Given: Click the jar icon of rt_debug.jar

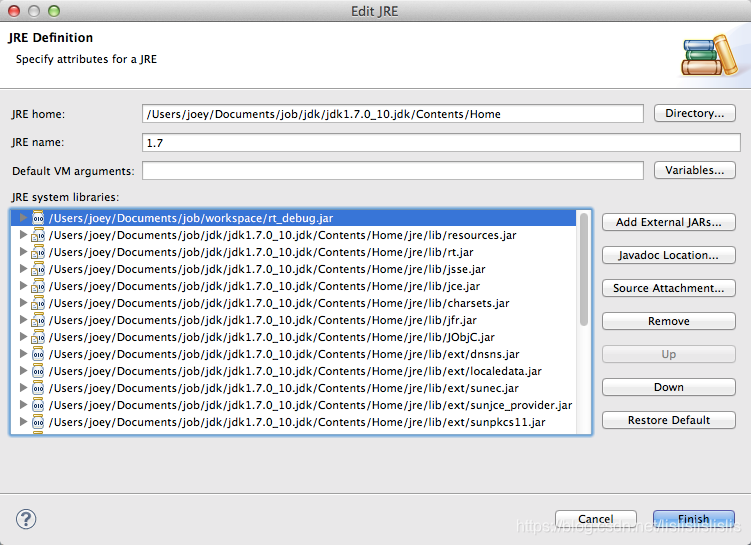Looking at the screenshot, I should 38,218.
